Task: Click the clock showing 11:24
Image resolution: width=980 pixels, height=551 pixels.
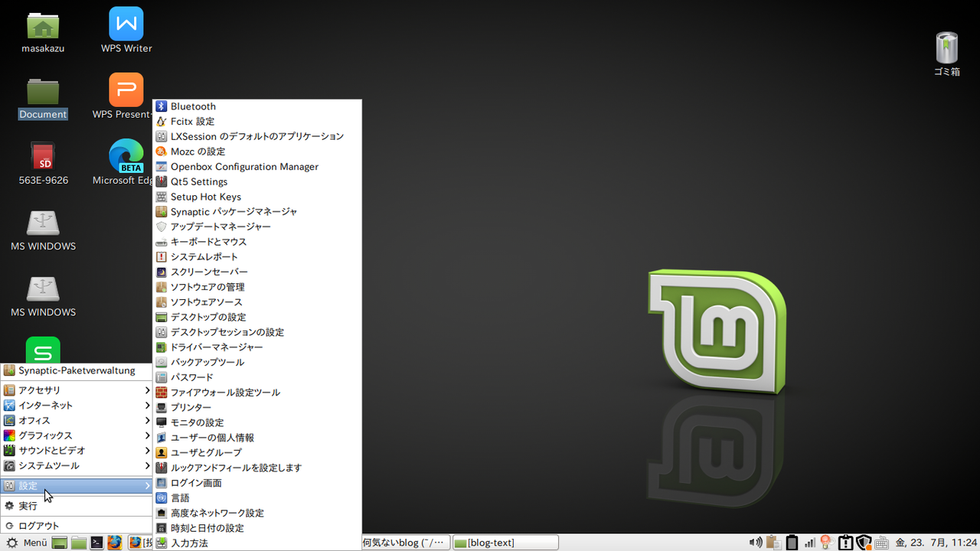Action: [x=936, y=543]
